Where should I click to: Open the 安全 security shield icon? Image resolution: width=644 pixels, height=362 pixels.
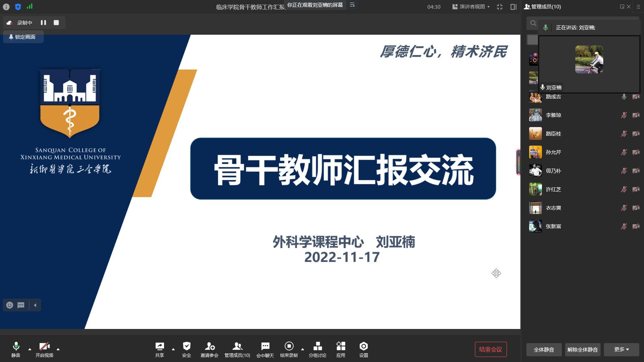pos(187,346)
